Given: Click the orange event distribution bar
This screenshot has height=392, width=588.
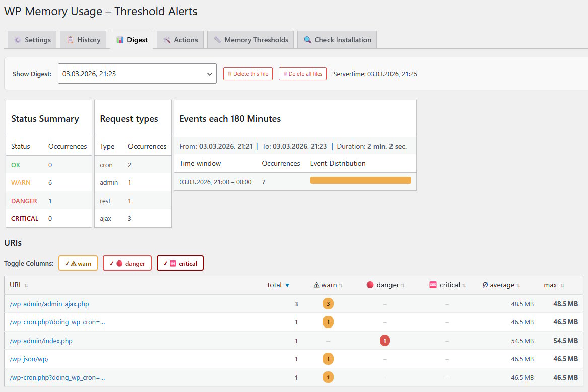Looking at the screenshot, I should (360, 180).
